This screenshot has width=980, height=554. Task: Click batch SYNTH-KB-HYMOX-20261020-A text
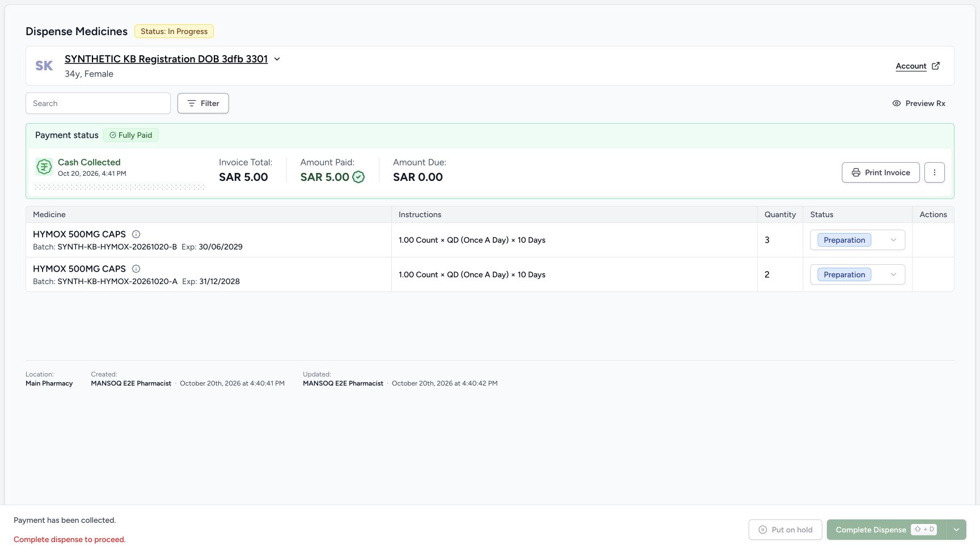pos(117,281)
